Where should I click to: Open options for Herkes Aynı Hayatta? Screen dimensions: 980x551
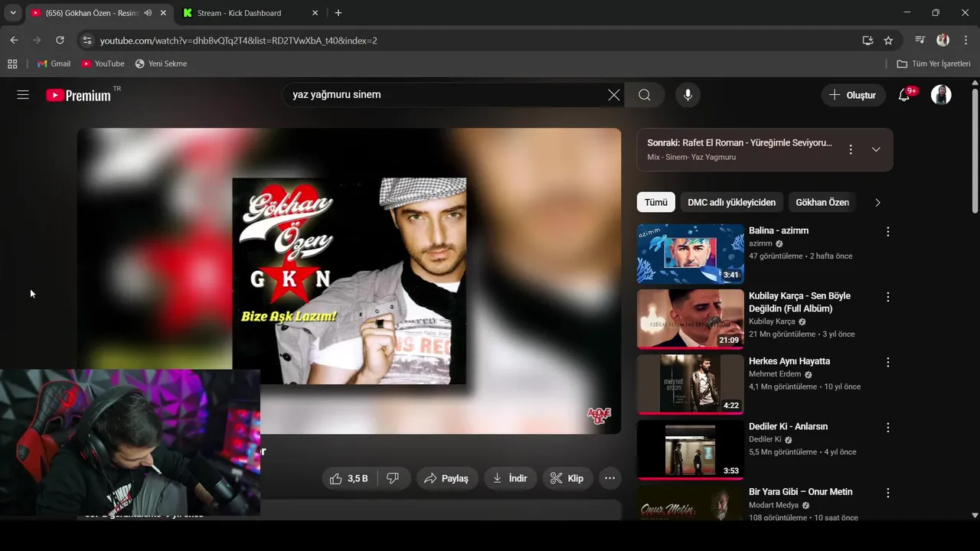click(x=888, y=362)
